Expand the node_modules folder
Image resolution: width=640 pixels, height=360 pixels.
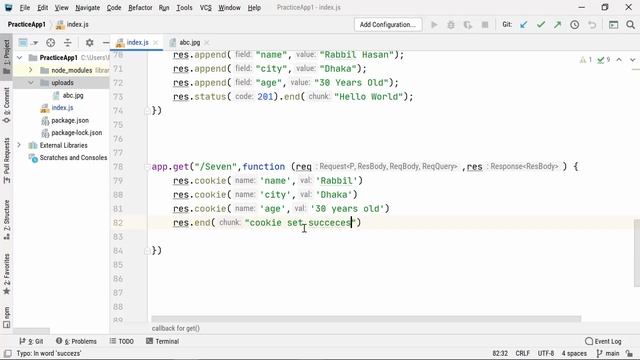tap(31, 70)
